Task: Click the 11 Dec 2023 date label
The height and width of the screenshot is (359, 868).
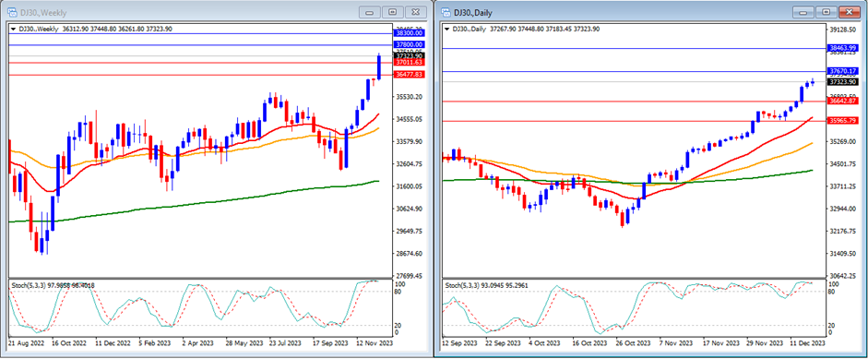Action: click(809, 343)
